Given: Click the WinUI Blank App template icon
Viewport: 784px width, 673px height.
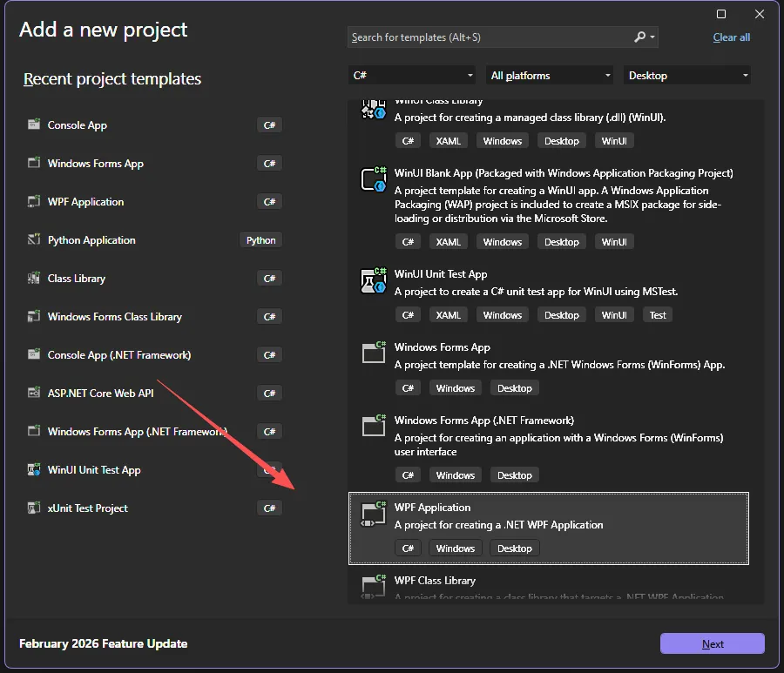Looking at the screenshot, I should coord(374,178).
